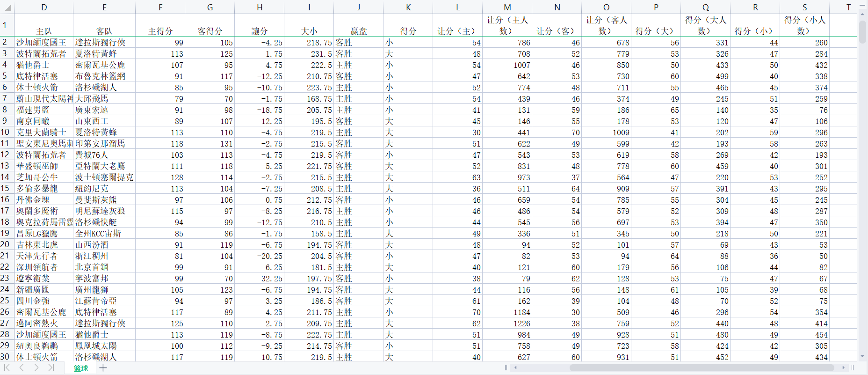Select the cell 蔚山現代太陽神
The image size is (868, 375).
(44, 98)
